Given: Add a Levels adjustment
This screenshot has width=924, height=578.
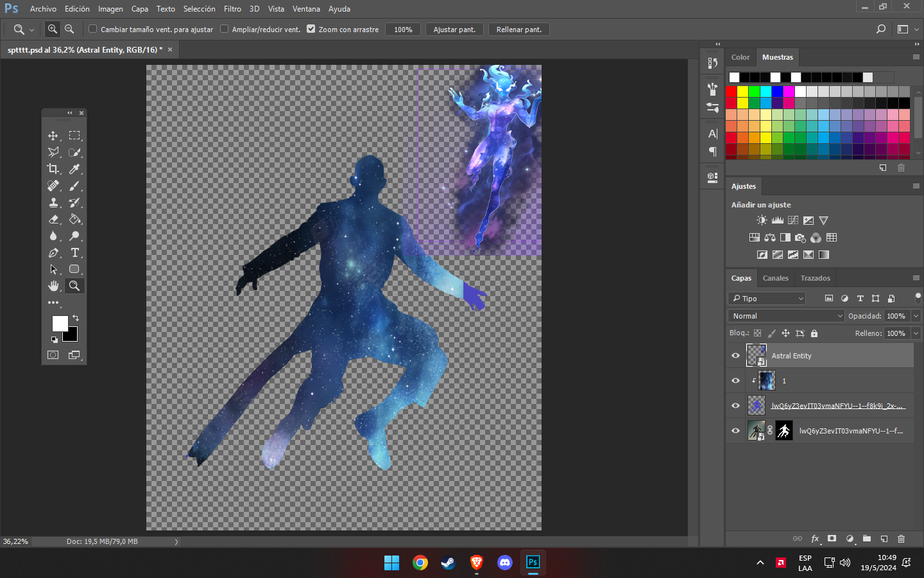Looking at the screenshot, I should 778,220.
